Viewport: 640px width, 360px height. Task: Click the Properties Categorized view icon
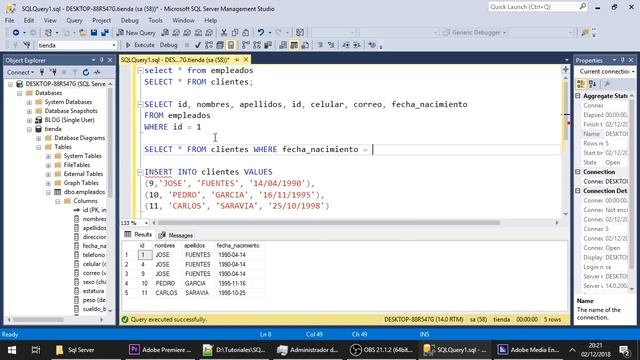click(x=581, y=84)
